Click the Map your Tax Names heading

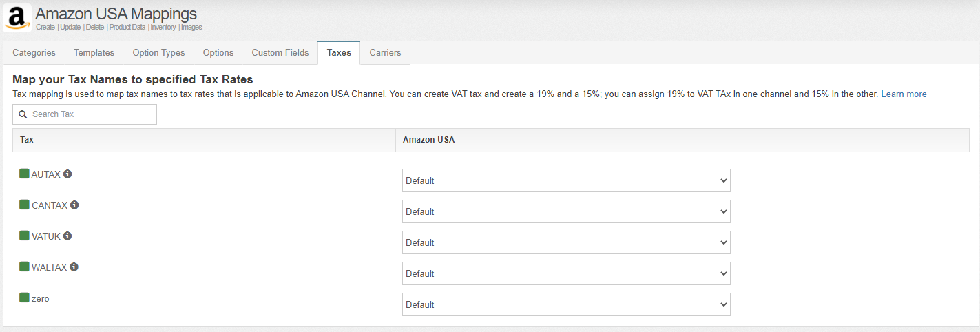coord(133,79)
